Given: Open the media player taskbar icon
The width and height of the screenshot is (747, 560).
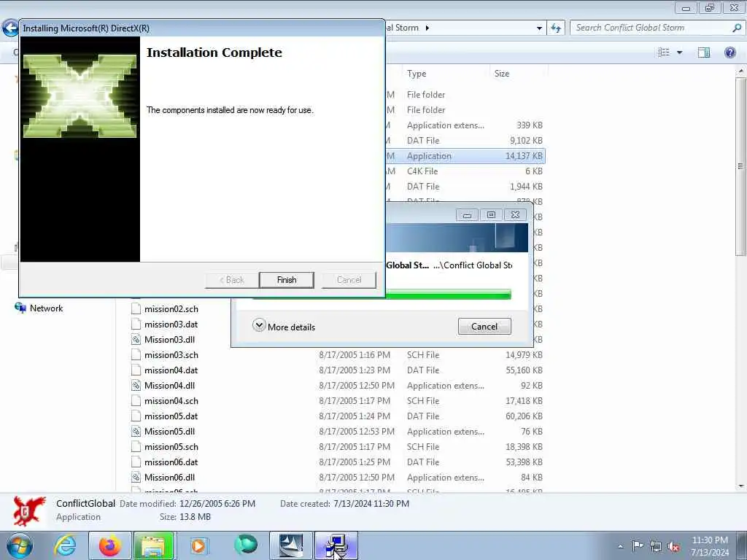Looking at the screenshot, I should pos(198,545).
